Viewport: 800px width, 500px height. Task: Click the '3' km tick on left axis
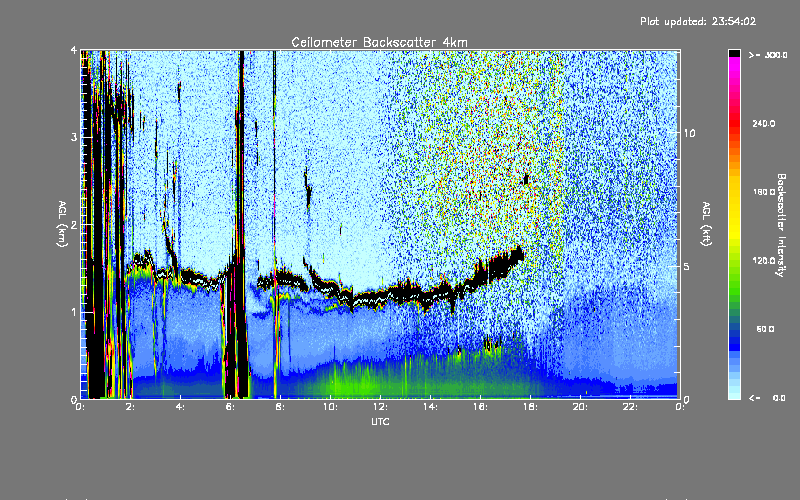(74, 137)
